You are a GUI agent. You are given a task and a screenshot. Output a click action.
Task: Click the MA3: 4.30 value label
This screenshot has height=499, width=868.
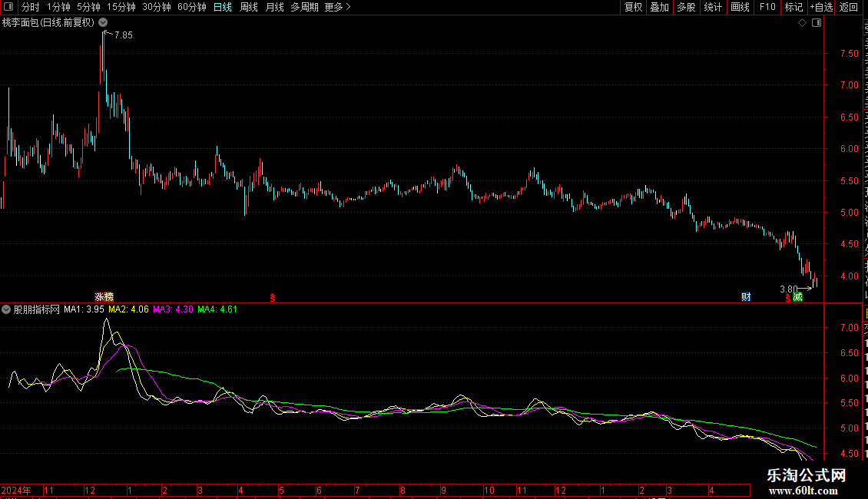coord(174,309)
